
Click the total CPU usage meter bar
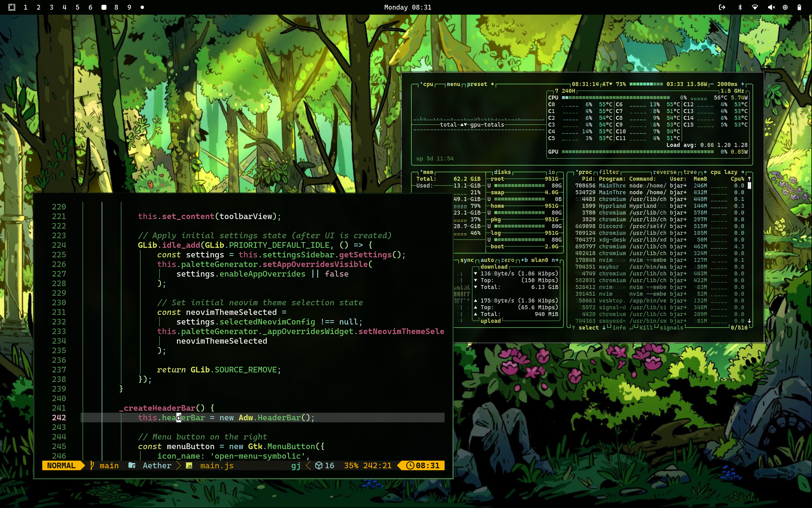point(616,98)
